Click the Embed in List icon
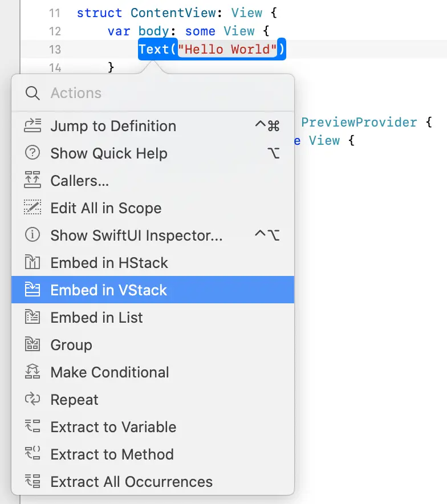447x504 pixels. (x=32, y=317)
